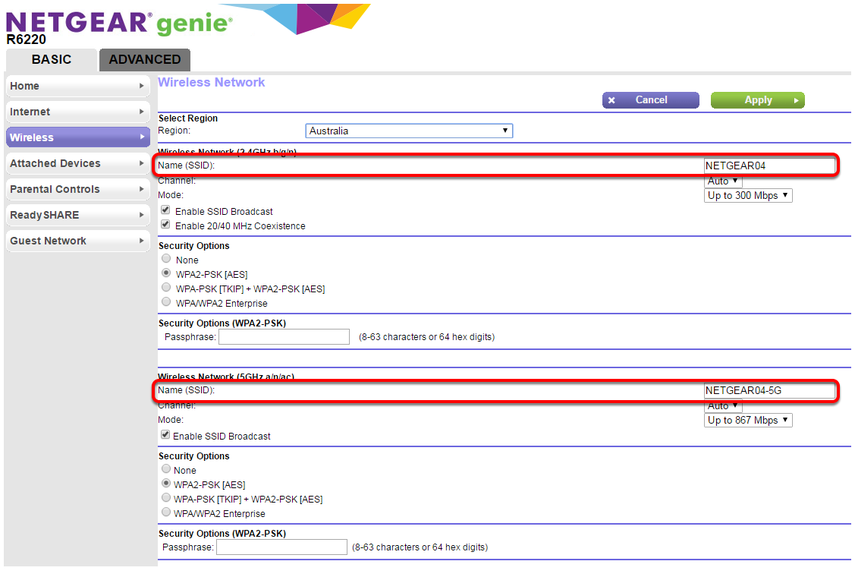
Task: Open ReadySHARE page
Action: [77, 215]
